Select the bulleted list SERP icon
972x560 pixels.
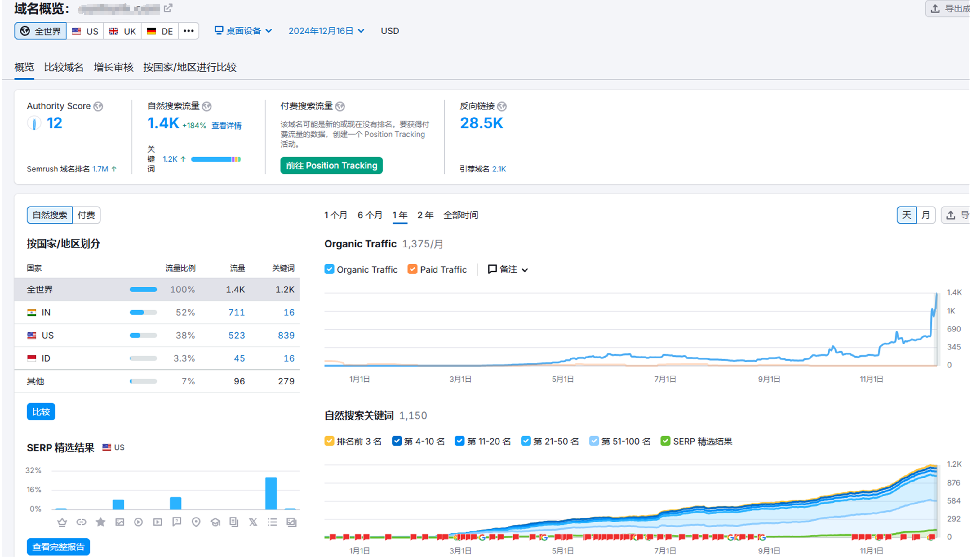pyautogui.click(x=272, y=522)
